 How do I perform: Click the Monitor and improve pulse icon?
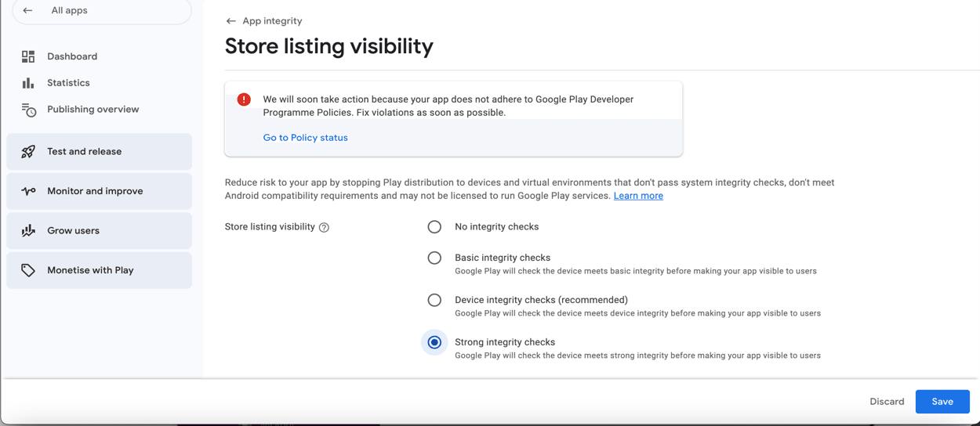pos(28,191)
